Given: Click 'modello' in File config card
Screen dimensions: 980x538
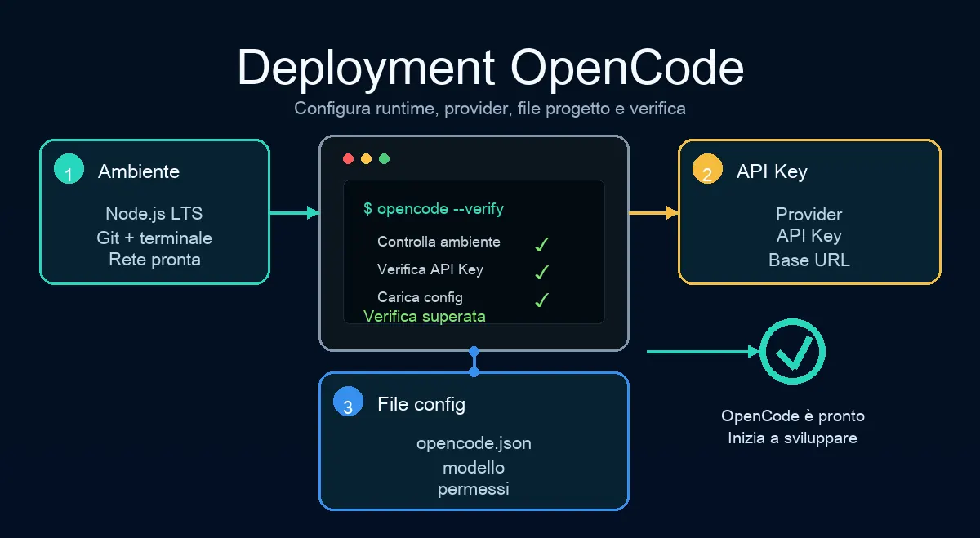Looking at the screenshot, I should (474, 468).
